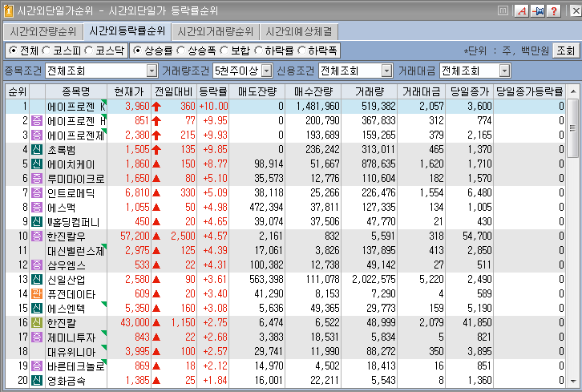Sort by the 당일종가등락률 column header
Screen dimensions: 582x392
[530, 91]
